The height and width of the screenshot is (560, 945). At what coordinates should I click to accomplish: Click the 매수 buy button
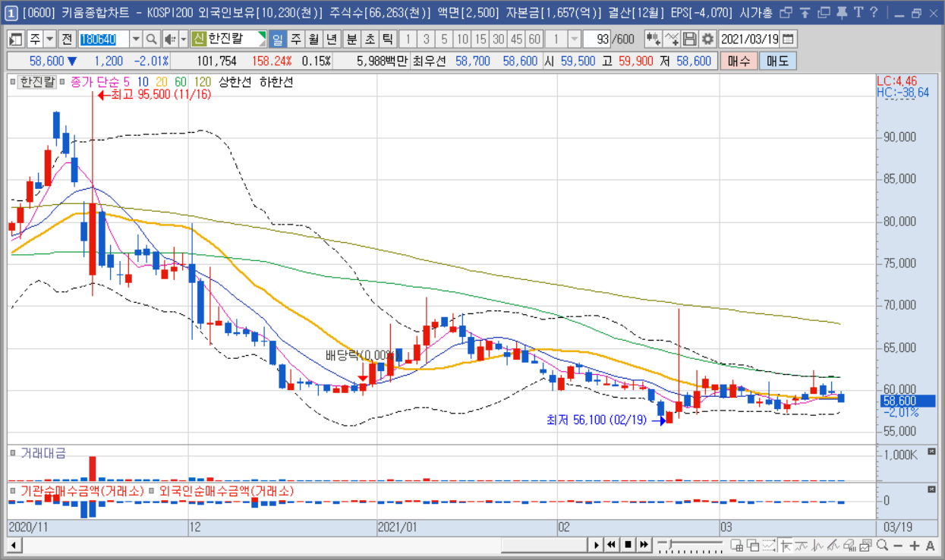(739, 61)
